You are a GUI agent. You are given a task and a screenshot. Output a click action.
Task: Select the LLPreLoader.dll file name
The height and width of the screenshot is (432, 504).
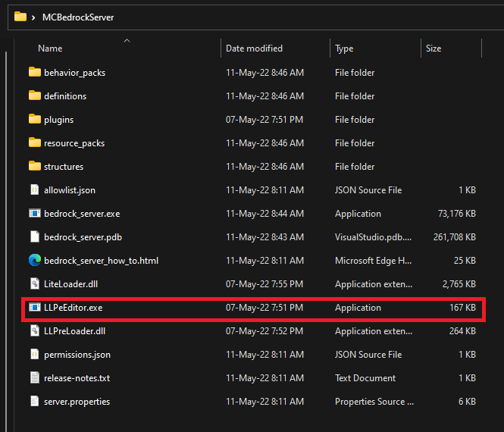(74, 331)
